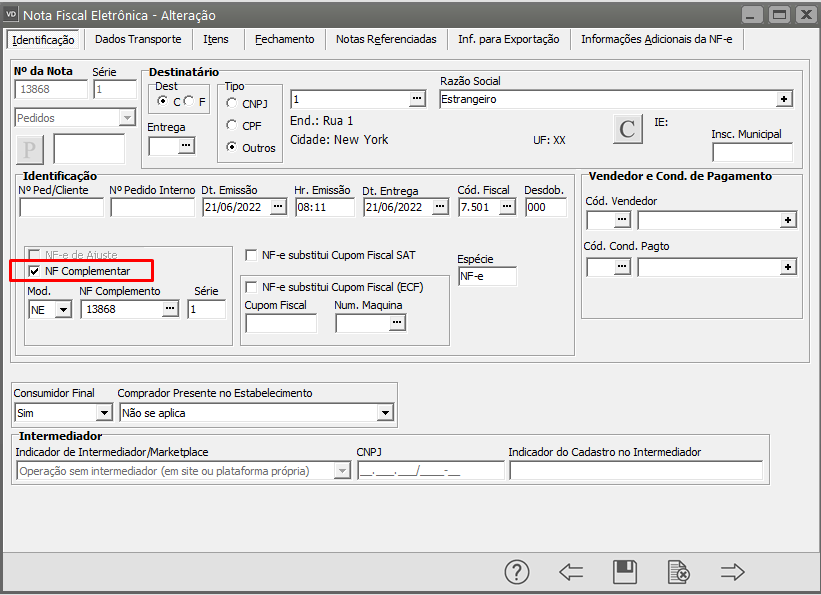Open date picker for Dt. Emissão

(277, 207)
